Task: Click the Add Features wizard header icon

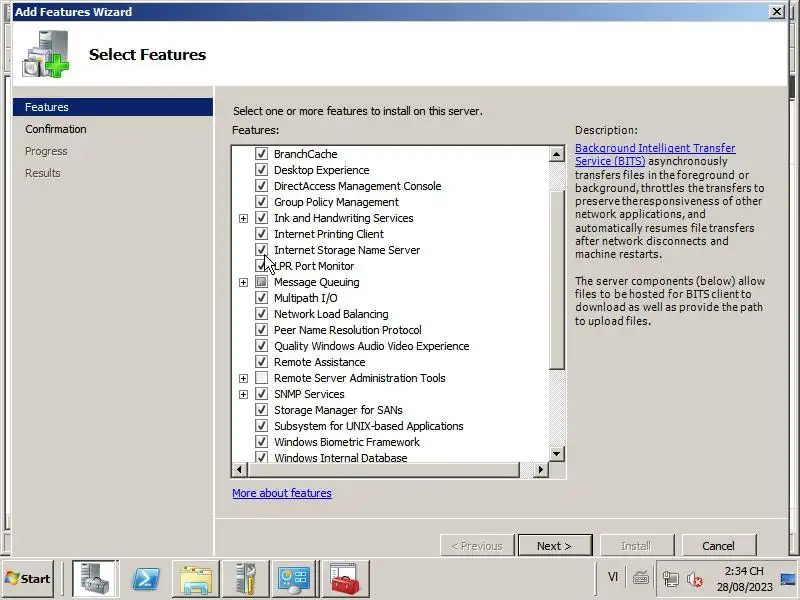Action: (x=46, y=54)
